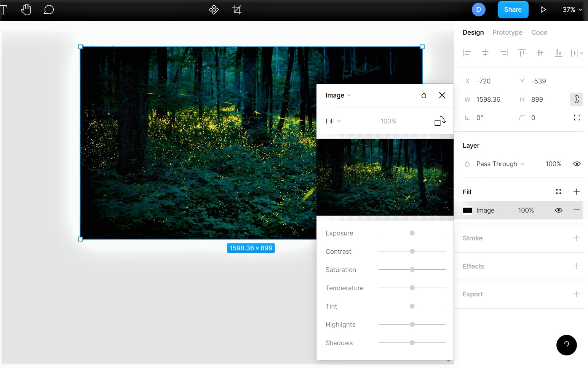The width and height of the screenshot is (588, 368).
Task: Click Align left icon
Action: point(467,53)
